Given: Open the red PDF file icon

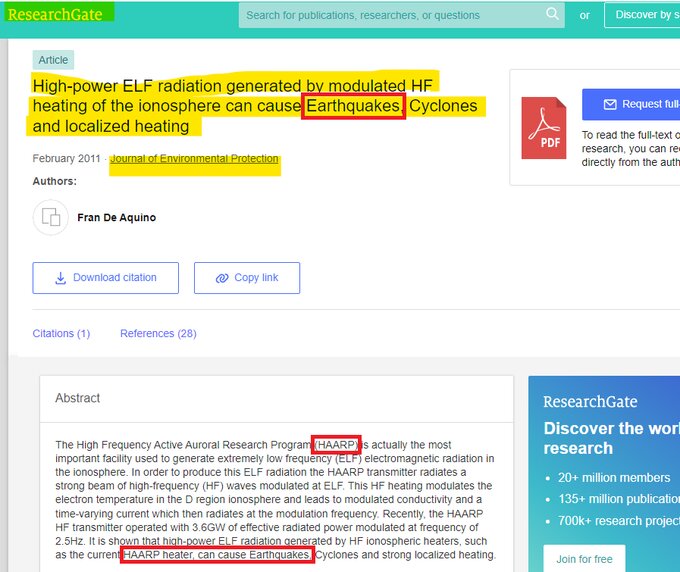Looking at the screenshot, I should [544, 128].
